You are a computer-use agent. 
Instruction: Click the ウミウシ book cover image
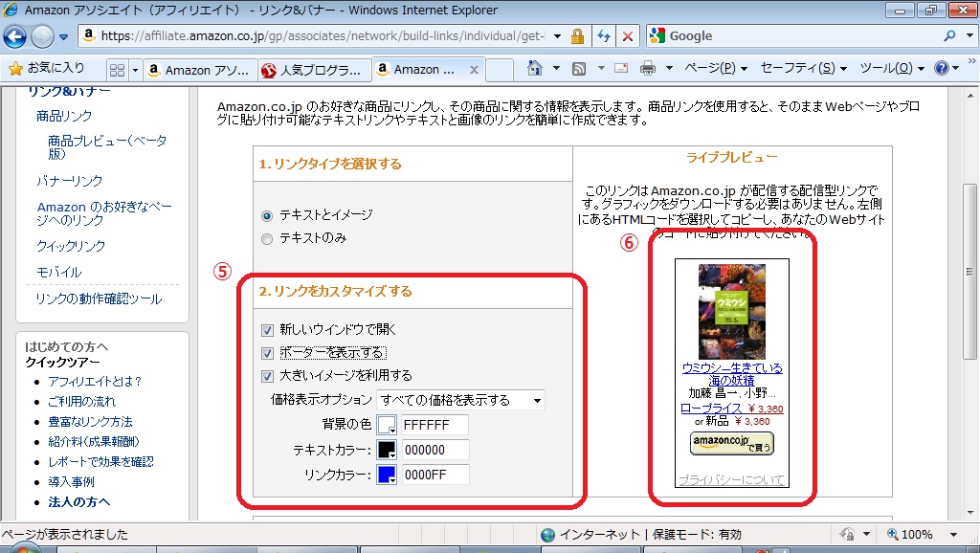(732, 312)
